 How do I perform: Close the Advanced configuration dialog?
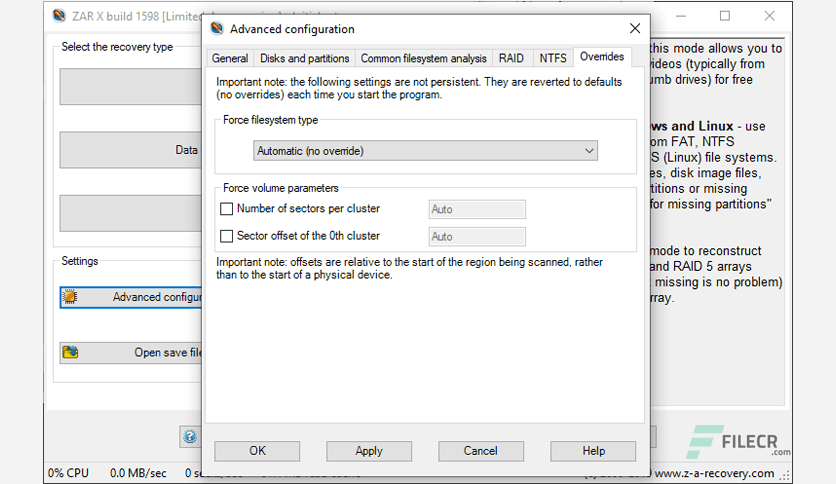[634, 28]
